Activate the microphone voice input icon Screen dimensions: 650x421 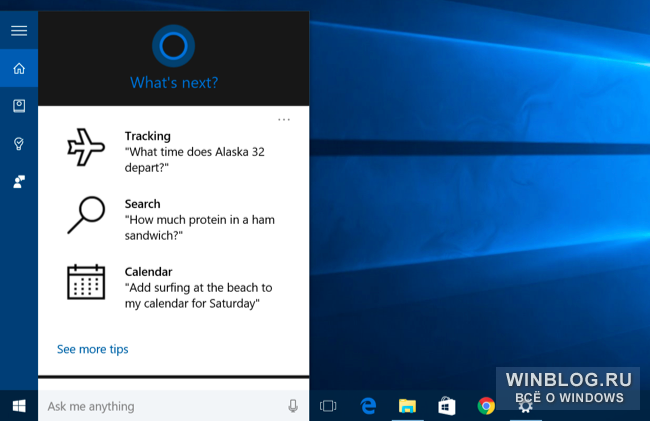[293, 406]
